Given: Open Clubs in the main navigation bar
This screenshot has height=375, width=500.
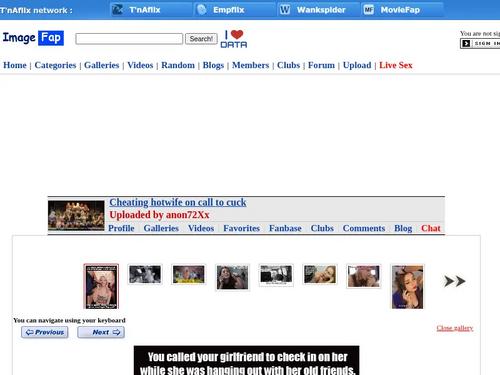Looking at the screenshot, I should coord(288,65).
